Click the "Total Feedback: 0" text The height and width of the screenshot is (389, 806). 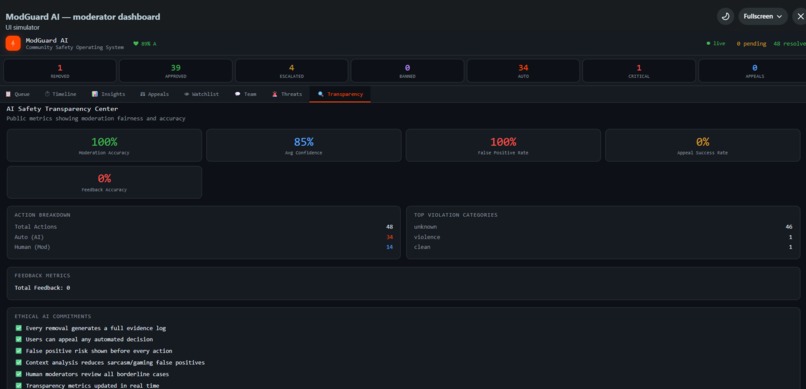[x=42, y=288]
